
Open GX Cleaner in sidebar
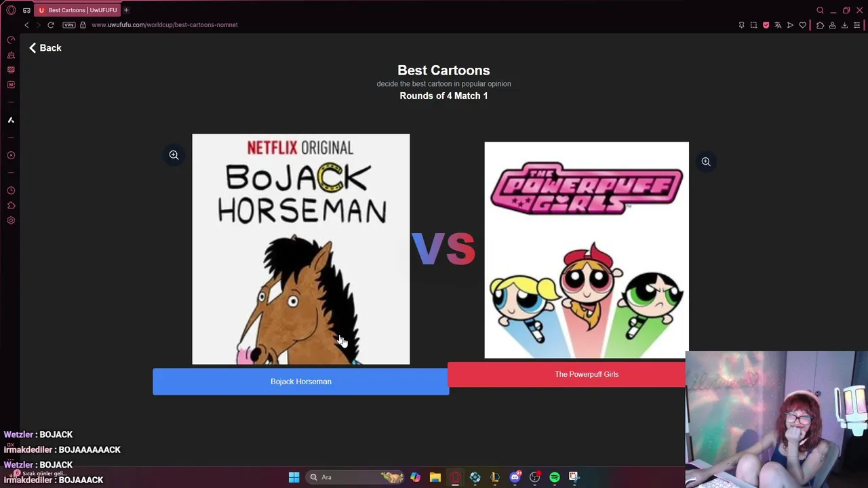tap(11, 55)
